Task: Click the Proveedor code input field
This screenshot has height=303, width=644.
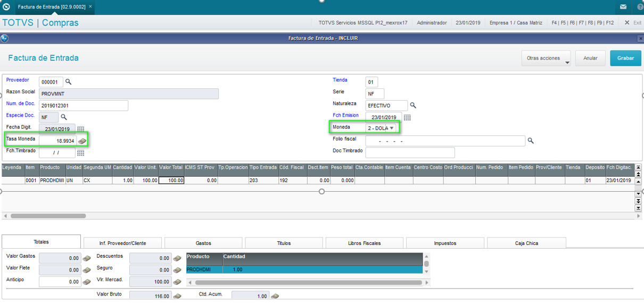Action: (51, 82)
